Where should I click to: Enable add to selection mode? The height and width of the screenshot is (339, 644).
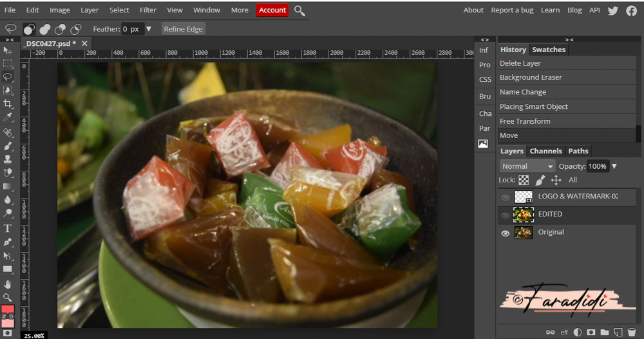tap(45, 29)
